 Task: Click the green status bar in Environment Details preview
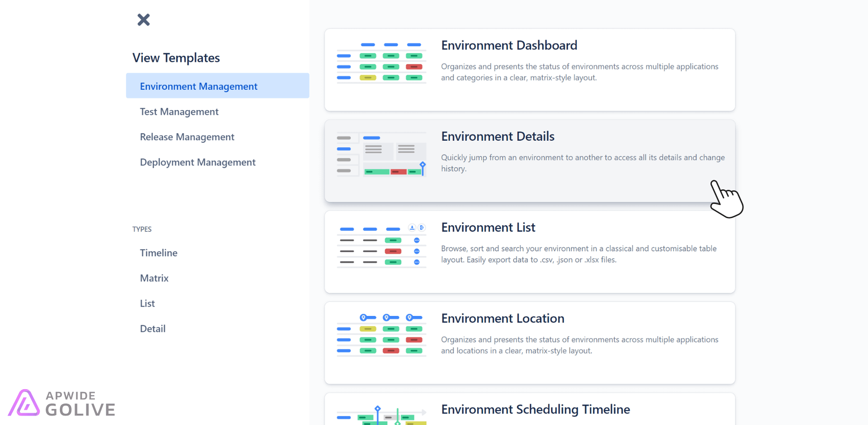tap(377, 171)
